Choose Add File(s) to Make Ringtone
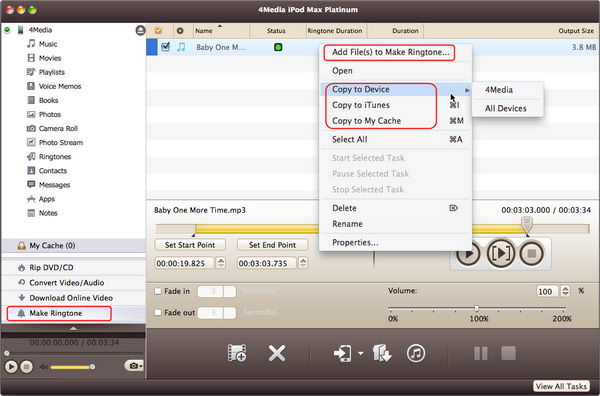This screenshot has height=396, width=600. click(x=390, y=52)
